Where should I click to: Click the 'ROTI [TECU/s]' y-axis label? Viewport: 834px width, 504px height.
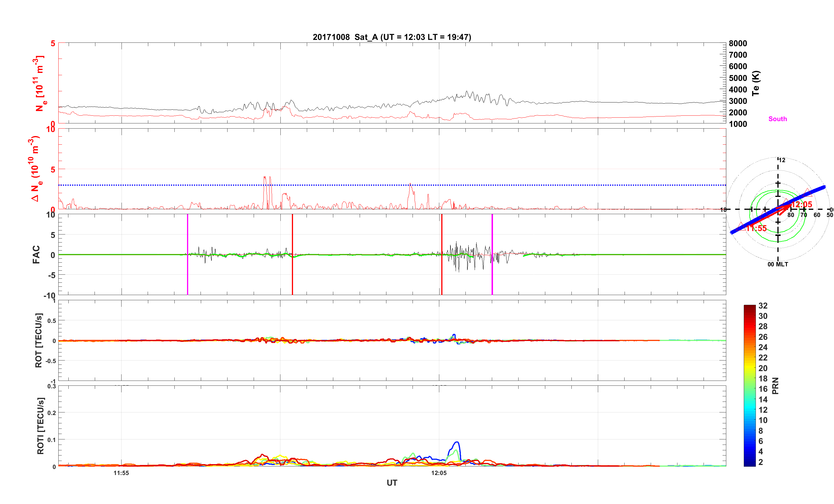40,426
